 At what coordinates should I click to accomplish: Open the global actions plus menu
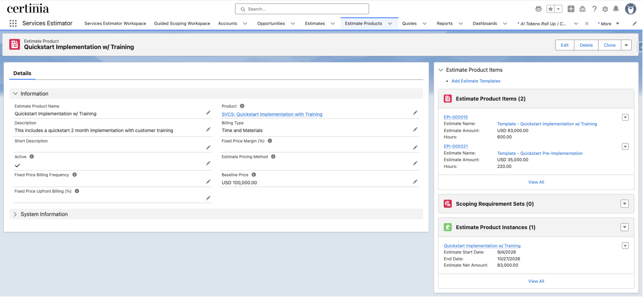[571, 9]
